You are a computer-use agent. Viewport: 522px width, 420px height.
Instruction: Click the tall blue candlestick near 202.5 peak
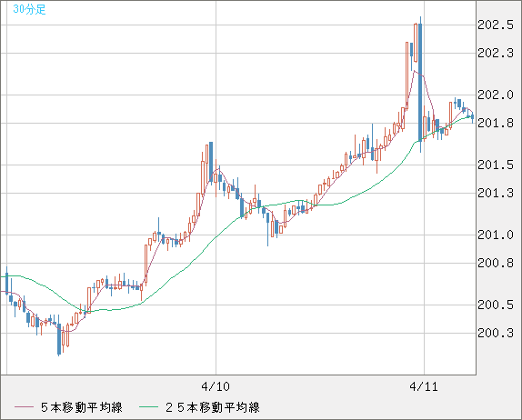click(420, 84)
